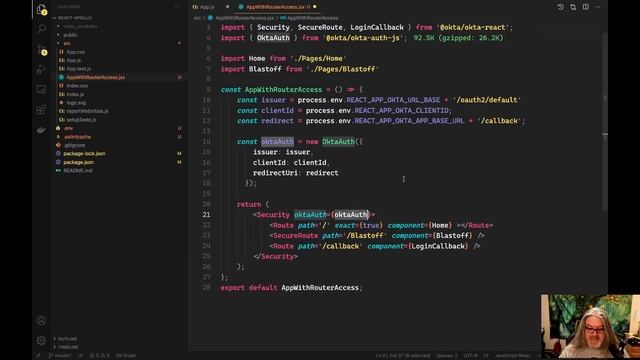Open errors and warnings count in status bar
The height and width of the screenshot is (360, 640).
pyautogui.click(x=99, y=356)
